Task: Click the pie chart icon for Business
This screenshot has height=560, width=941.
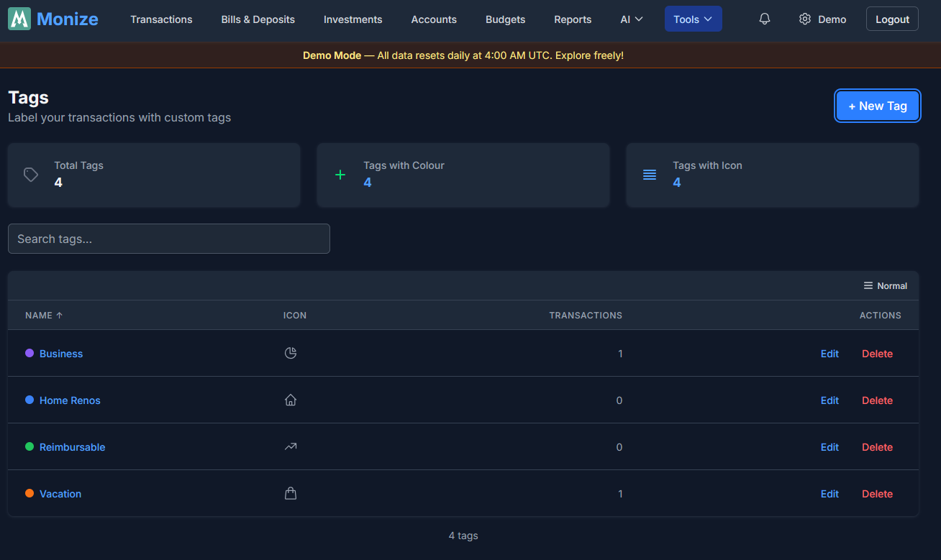Action: pos(291,353)
